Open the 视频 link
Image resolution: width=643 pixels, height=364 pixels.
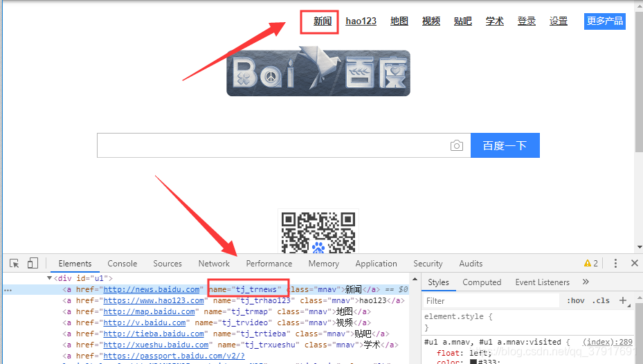pyautogui.click(x=431, y=21)
